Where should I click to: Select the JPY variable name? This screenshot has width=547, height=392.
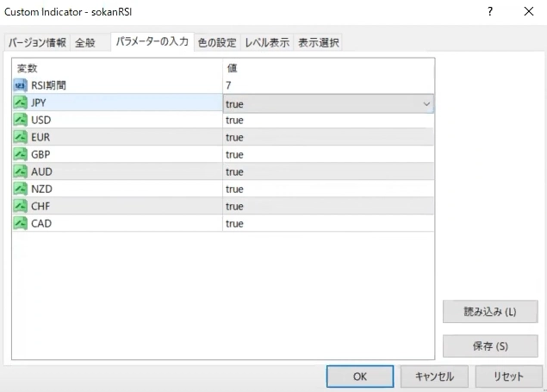click(x=39, y=103)
